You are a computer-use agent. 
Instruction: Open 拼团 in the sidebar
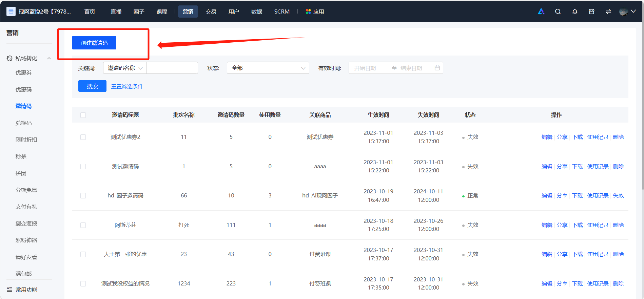pyautogui.click(x=21, y=173)
